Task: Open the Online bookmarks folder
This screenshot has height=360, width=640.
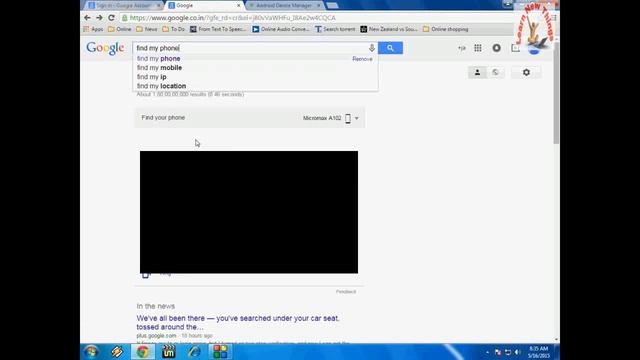Action: (120, 29)
